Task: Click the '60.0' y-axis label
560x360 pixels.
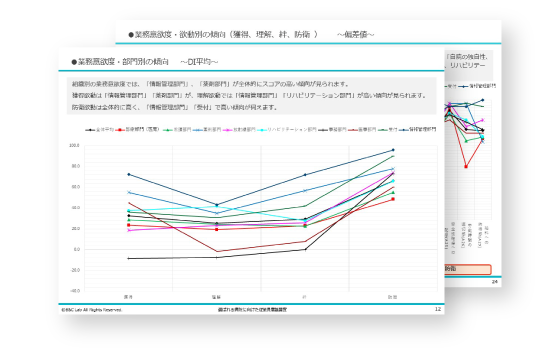Action: (75, 187)
